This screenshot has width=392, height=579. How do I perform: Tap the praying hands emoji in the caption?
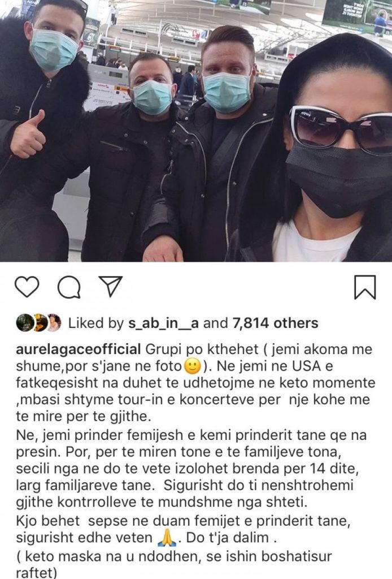166,538
